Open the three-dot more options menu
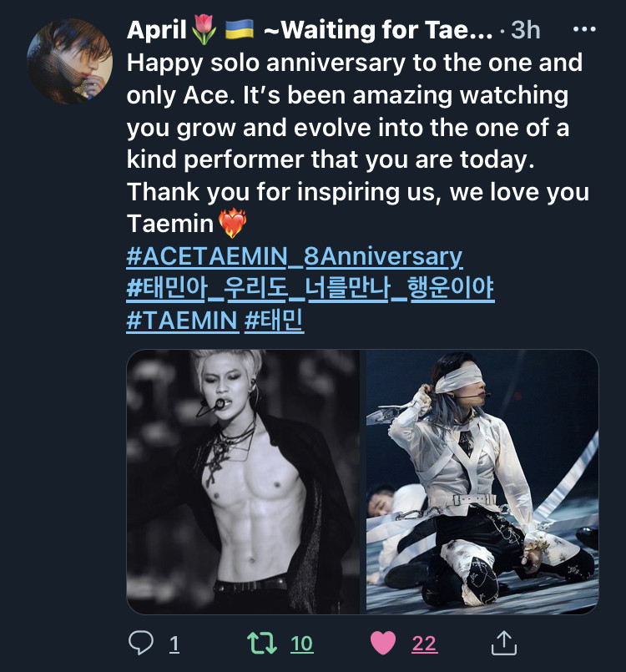This screenshot has width=626, height=672. 583,30
